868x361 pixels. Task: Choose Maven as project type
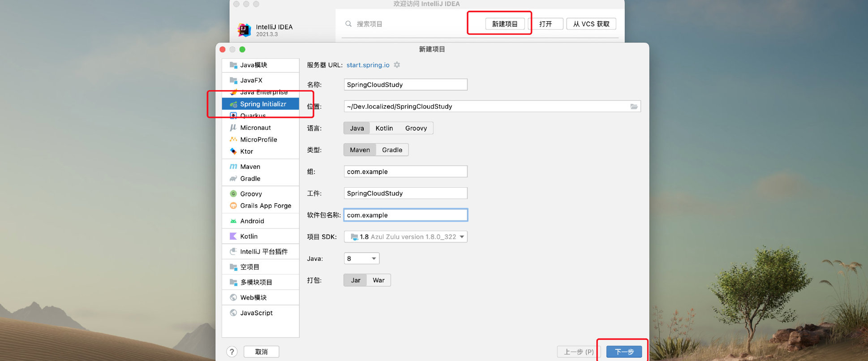360,150
